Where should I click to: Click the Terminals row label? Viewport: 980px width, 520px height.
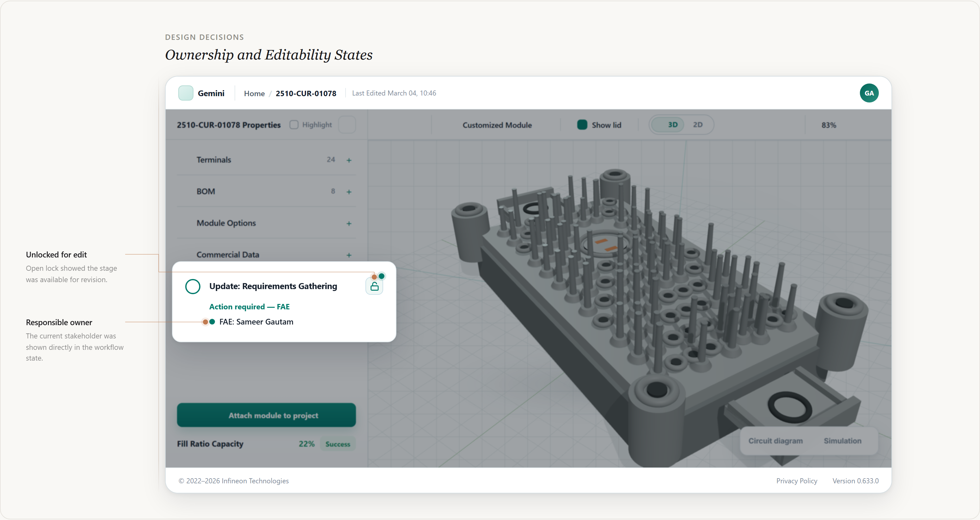[213, 160]
